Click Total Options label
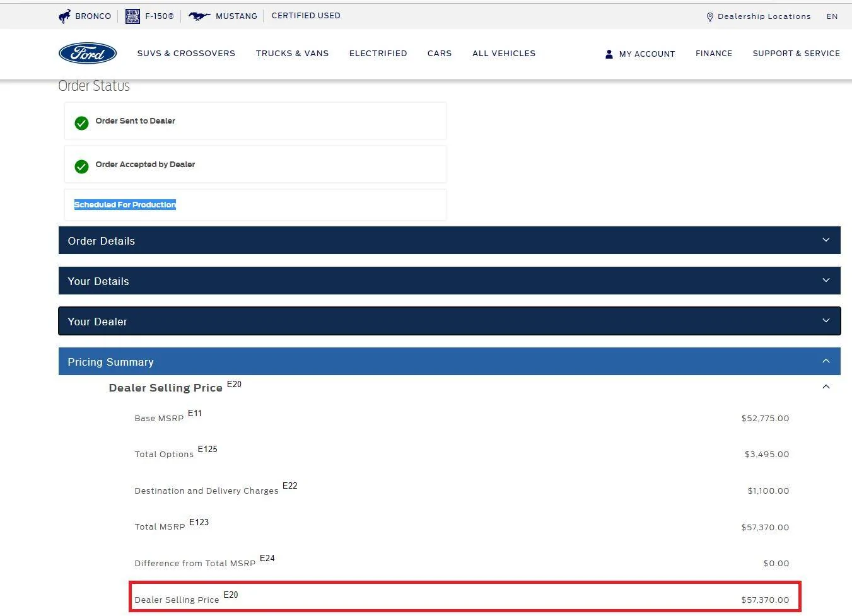This screenshot has width=852, height=616. click(x=164, y=455)
